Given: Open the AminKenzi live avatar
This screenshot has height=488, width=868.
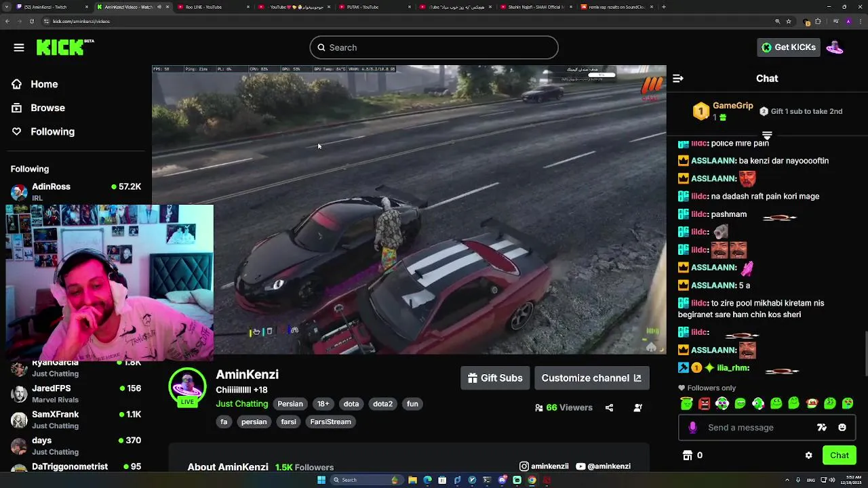Looking at the screenshot, I should 187,388.
